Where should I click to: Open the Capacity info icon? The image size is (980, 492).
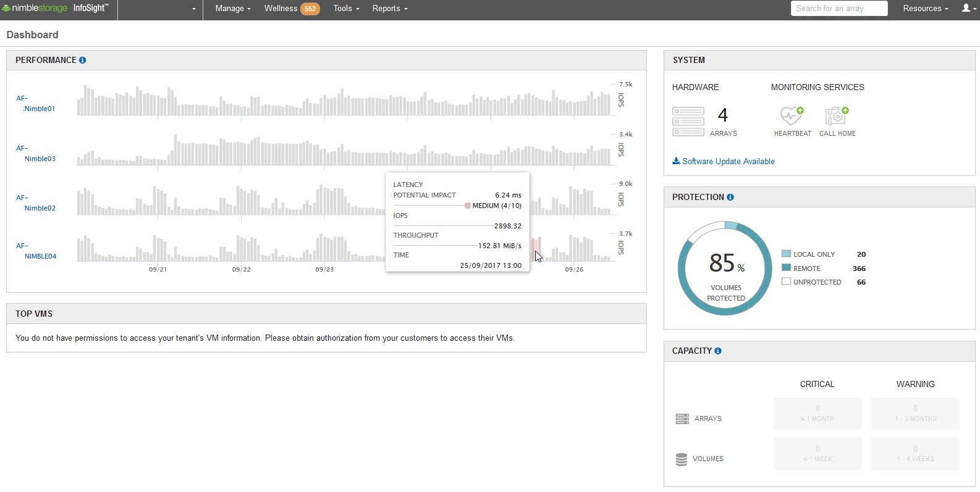point(718,351)
